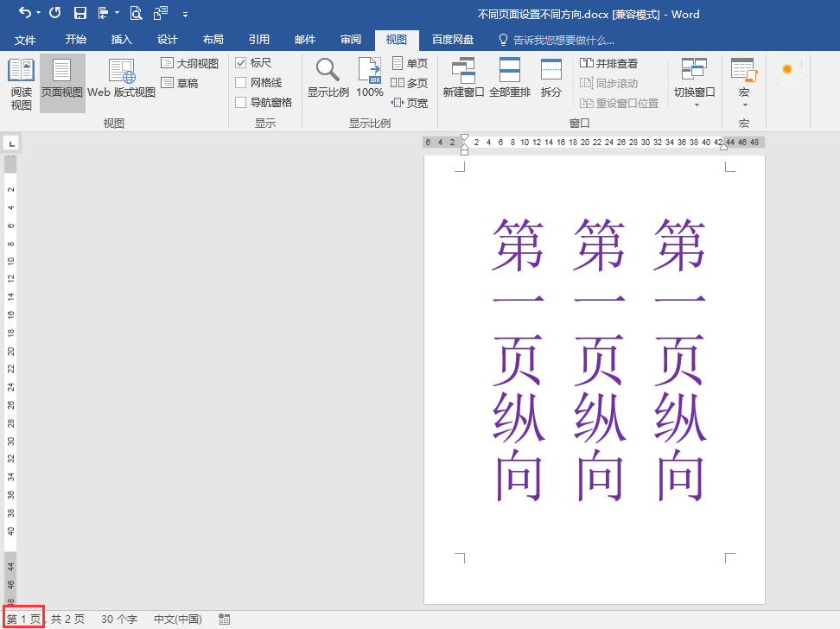Viewport: 840px width, 629px height.
Task: Click the lightbulb Tell Me icon
Action: click(503, 40)
